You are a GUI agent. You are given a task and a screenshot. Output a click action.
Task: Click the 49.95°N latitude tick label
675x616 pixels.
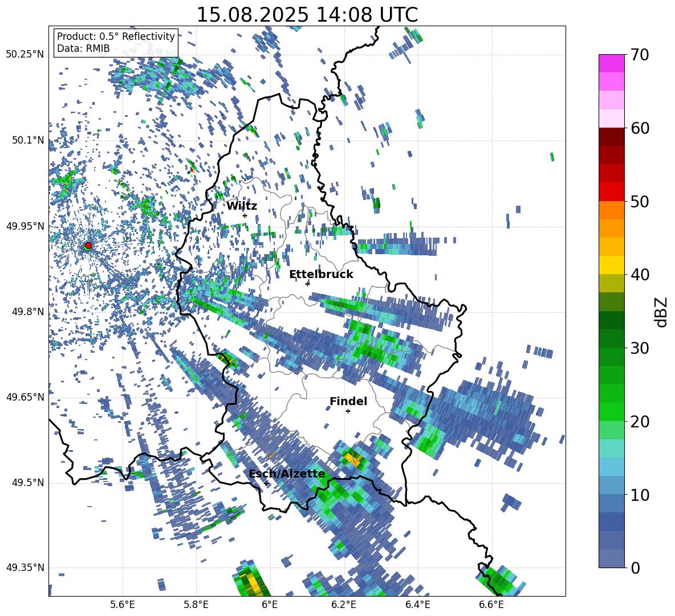pyautogui.click(x=25, y=226)
